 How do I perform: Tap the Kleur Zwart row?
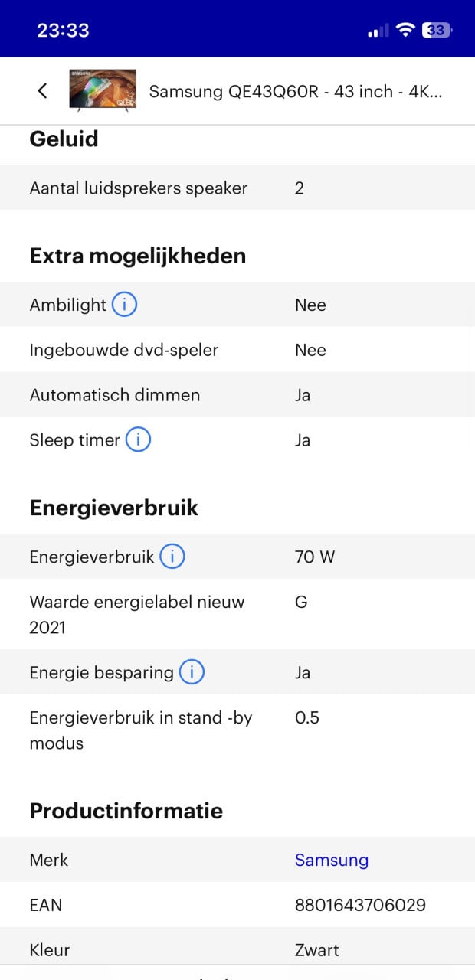(x=237, y=950)
